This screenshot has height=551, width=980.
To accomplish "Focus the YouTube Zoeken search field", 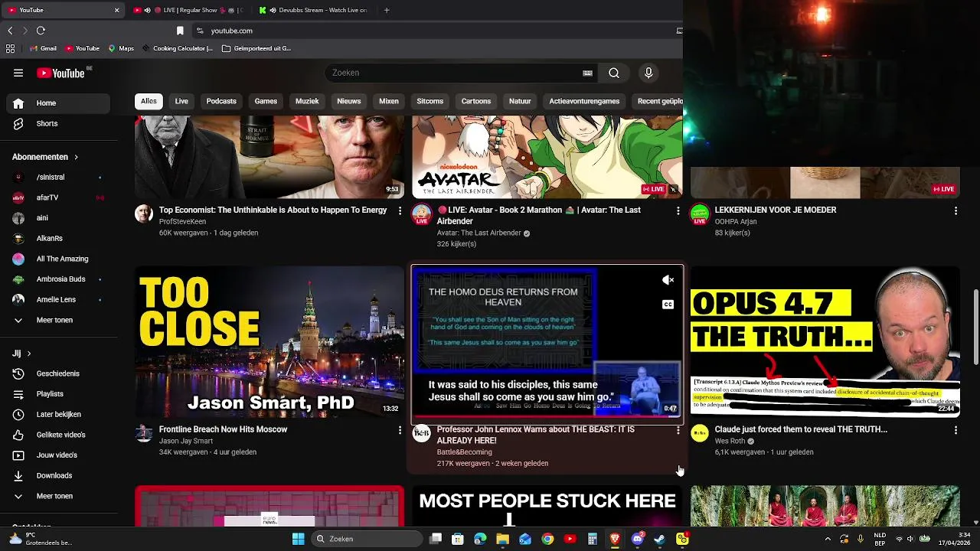I will 453,73.
